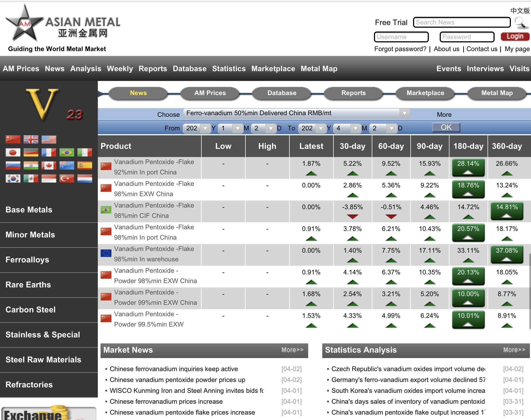This screenshot has width=531, height=420.
Task: Switch to the Database pill tab
Action: click(282, 93)
